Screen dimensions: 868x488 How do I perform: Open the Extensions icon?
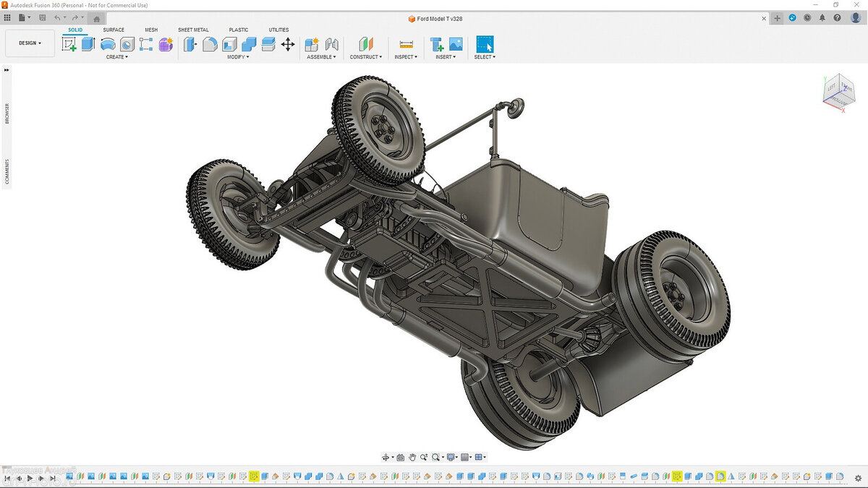pos(793,18)
